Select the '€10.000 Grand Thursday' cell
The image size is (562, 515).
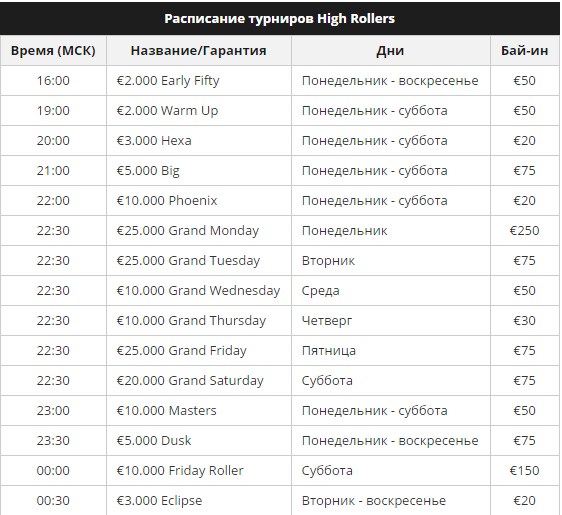(191, 321)
